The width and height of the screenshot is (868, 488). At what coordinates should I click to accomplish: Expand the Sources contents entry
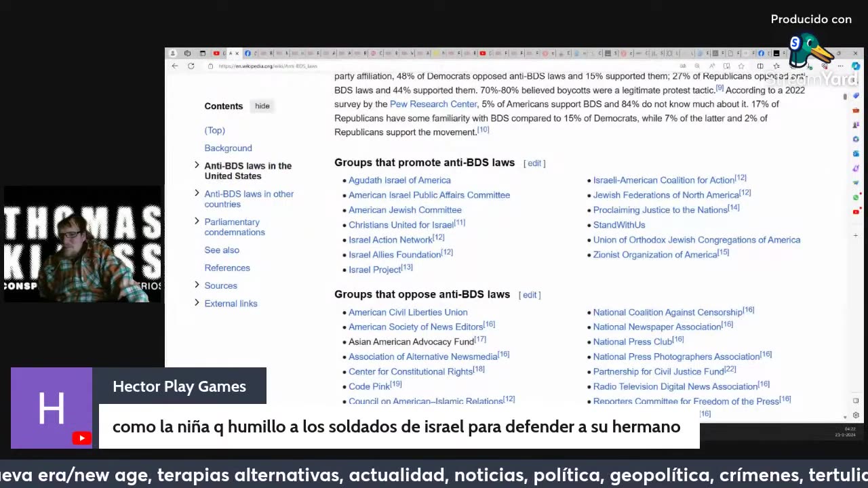tap(197, 285)
